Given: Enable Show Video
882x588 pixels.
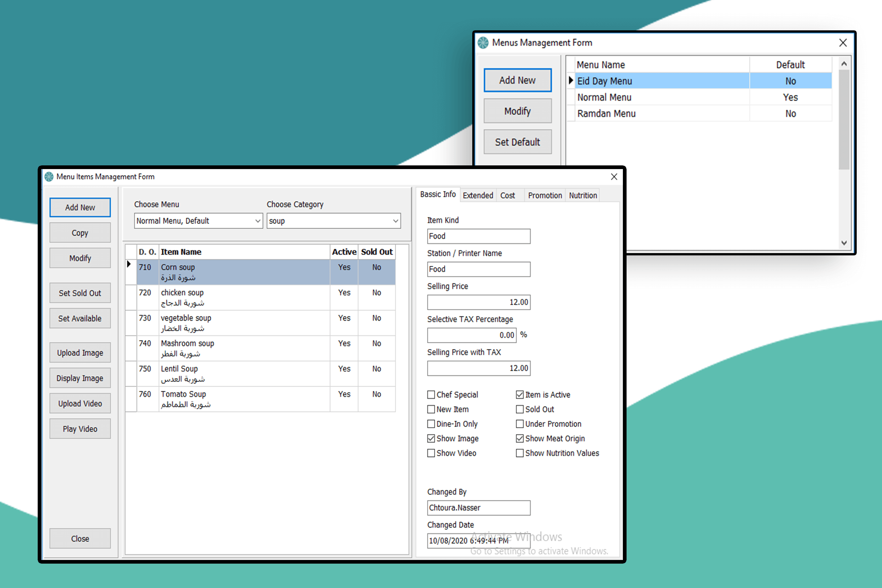Looking at the screenshot, I should tap(431, 453).
